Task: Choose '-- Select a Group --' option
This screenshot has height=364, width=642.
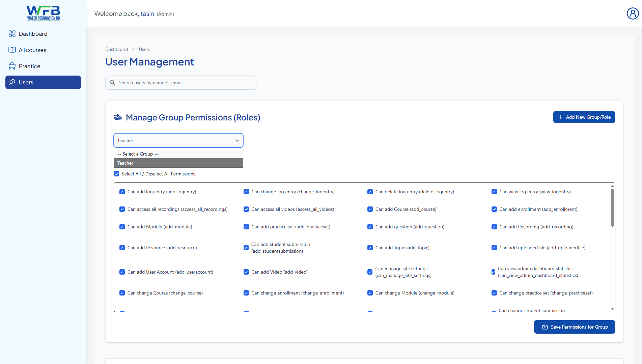Action: click(x=178, y=154)
